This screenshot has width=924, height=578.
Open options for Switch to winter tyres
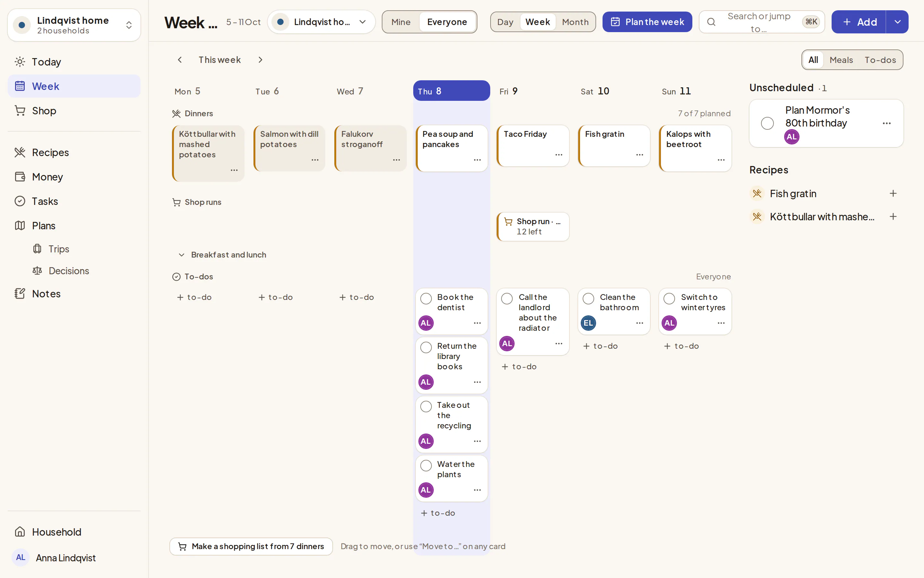click(x=721, y=323)
